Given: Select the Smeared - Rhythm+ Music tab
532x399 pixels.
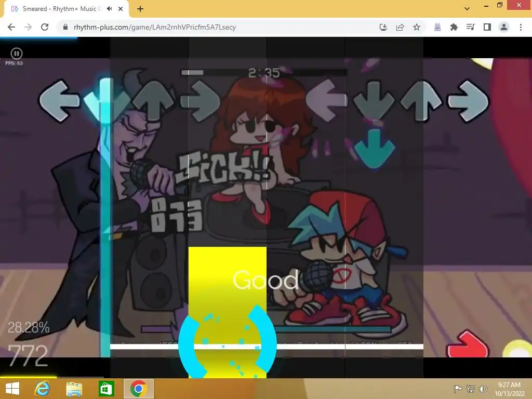Looking at the screenshot, I should point(66,9).
